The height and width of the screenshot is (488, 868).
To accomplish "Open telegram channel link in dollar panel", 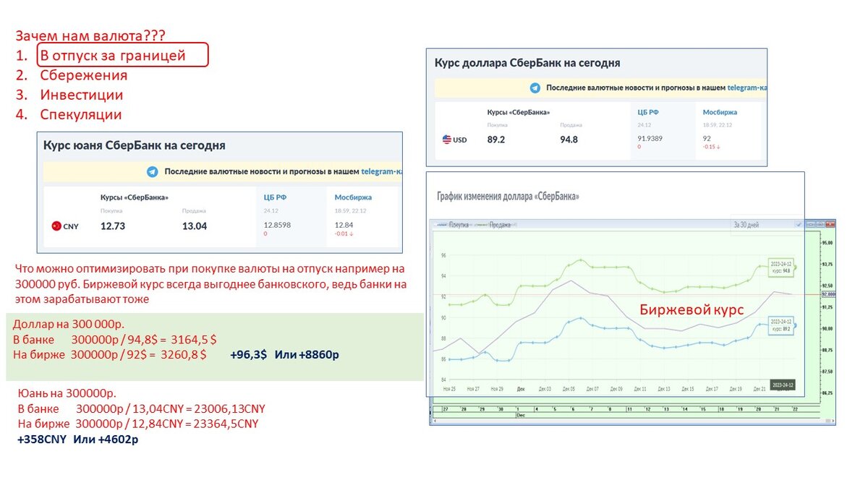I will point(746,87).
